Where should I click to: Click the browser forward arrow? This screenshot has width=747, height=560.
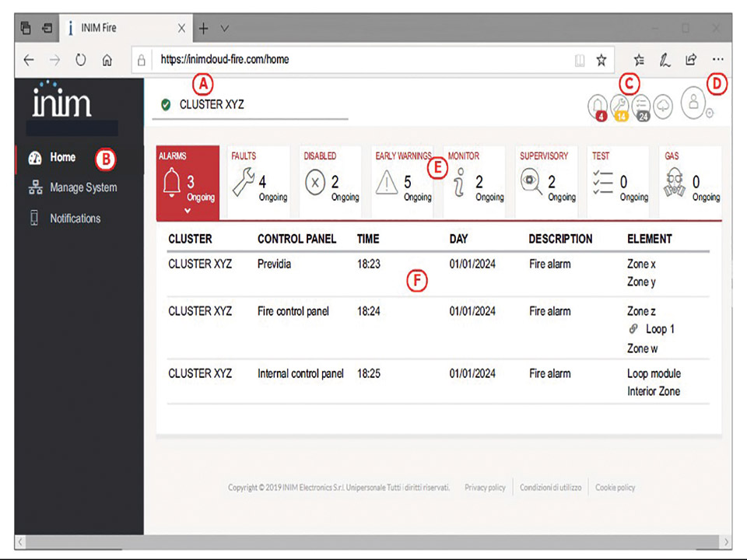[x=54, y=60]
